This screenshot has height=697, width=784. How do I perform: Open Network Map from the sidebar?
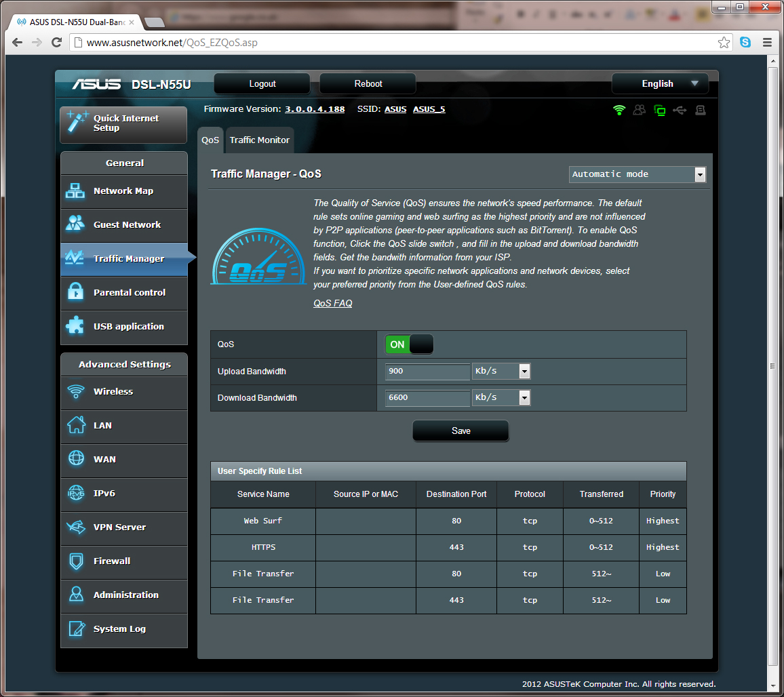click(x=123, y=191)
